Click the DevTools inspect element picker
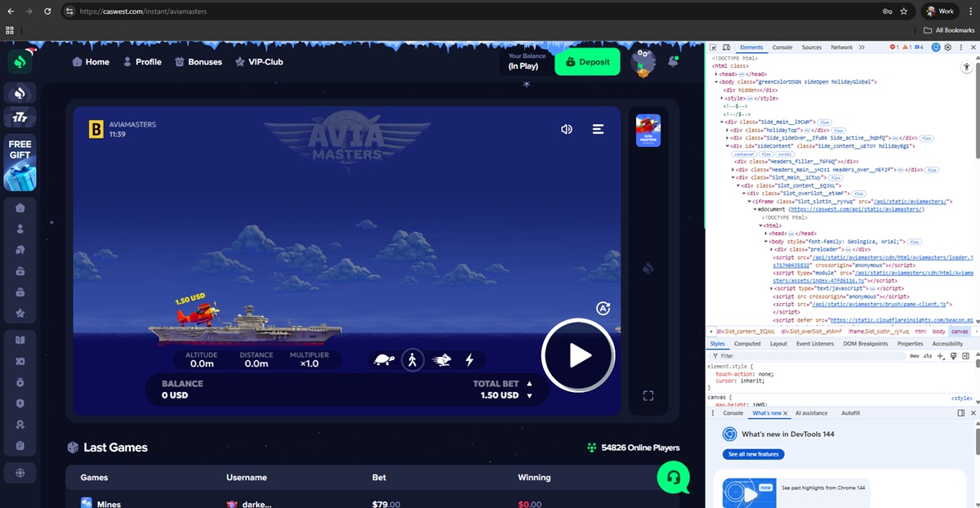The image size is (980, 508). [714, 47]
